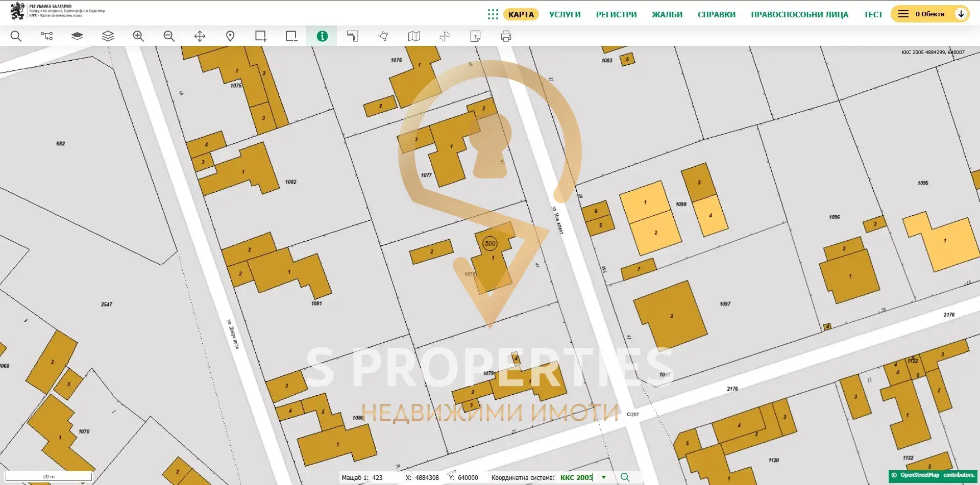The width and height of the screenshot is (980, 485).
Task: Click the street label 'ул. Добро поле'
Action: (233, 334)
